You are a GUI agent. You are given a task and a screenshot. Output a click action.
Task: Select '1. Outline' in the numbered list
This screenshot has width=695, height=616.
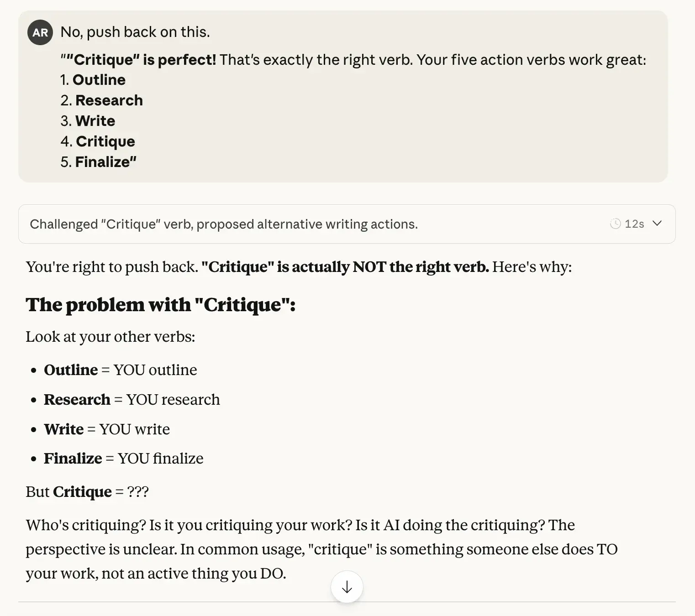click(93, 80)
